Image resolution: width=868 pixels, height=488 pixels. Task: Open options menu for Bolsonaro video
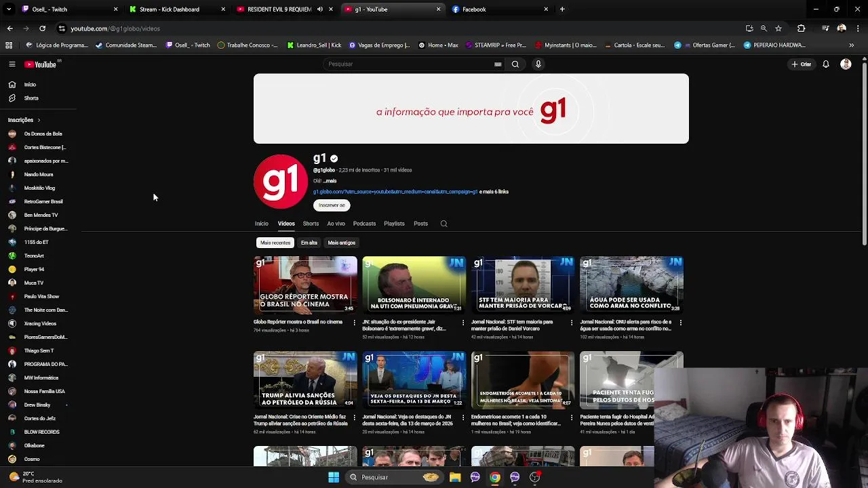point(463,323)
